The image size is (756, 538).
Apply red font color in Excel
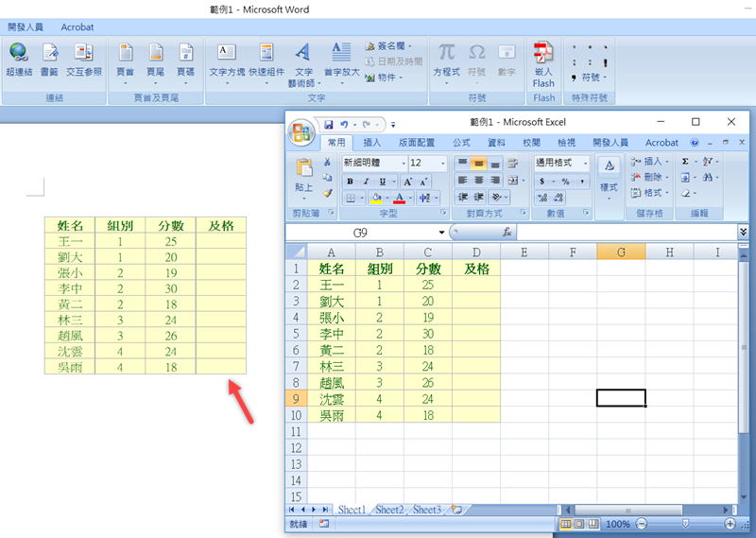tap(399, 198)
